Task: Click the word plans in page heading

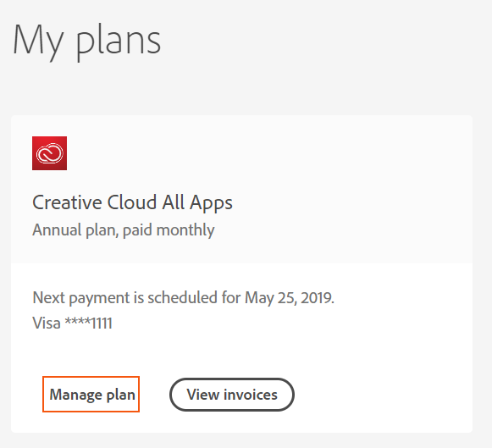Action: click(x=119, y=42)
